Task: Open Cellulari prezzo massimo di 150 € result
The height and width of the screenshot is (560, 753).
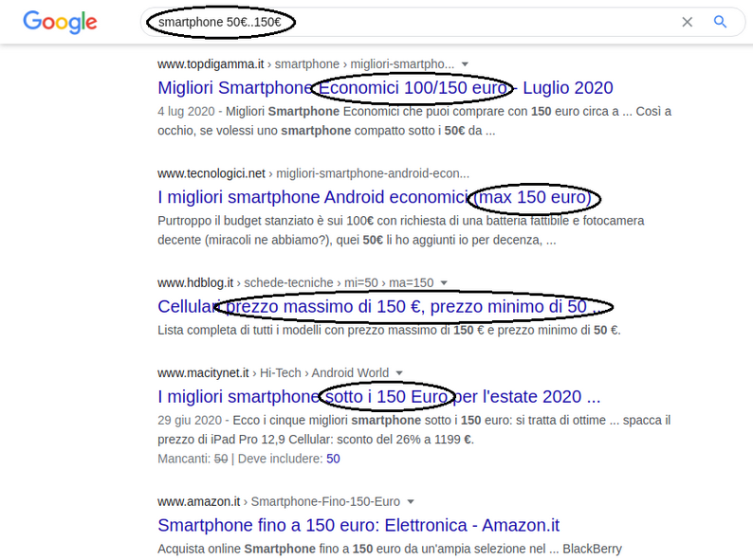Action: click(378, 307)
